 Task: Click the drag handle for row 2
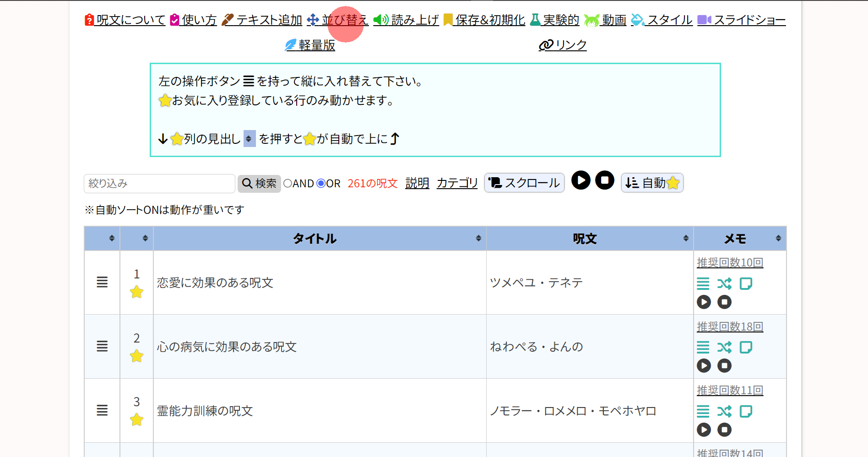pos(102,347)
